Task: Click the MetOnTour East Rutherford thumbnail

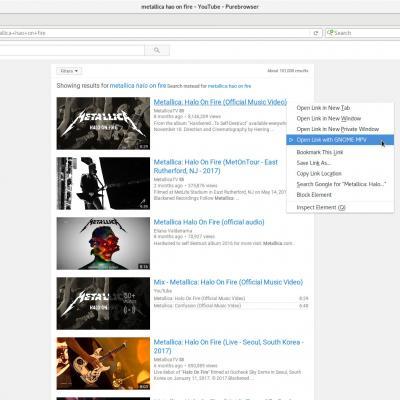Action: click(x=103, y=183)
